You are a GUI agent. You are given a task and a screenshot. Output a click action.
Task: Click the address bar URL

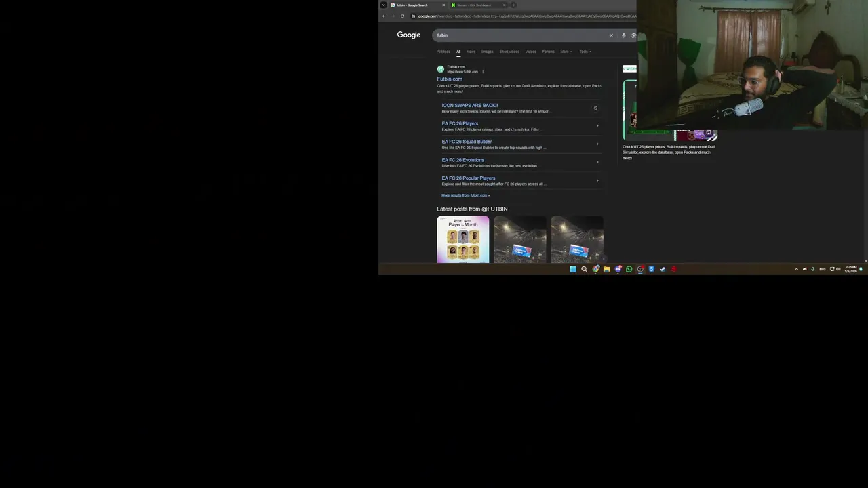(x=526, y=16)
